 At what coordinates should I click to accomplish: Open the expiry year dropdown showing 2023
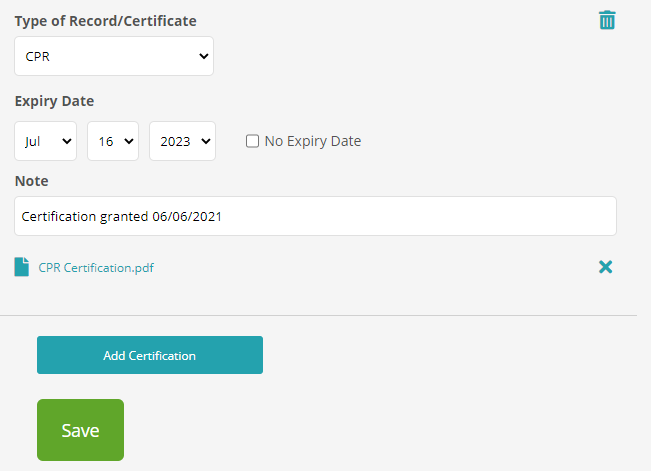coord(181,141)
